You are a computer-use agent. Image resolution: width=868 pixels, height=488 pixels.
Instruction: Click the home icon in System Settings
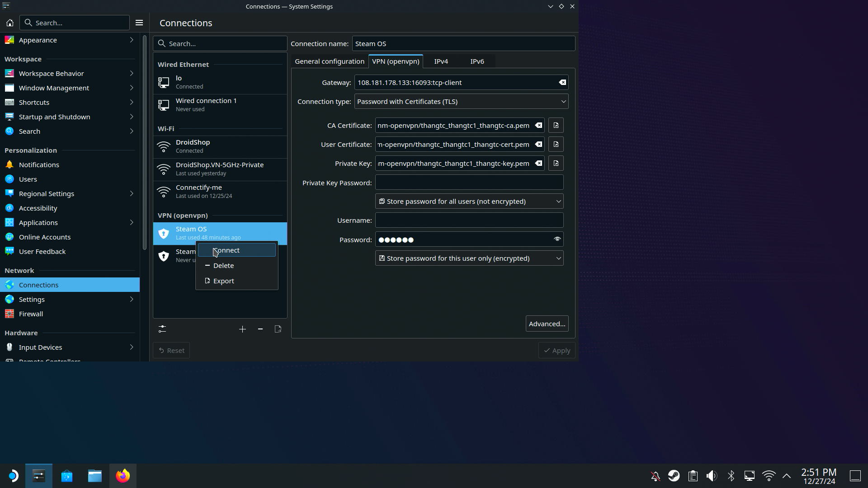(x=10, y=23)
